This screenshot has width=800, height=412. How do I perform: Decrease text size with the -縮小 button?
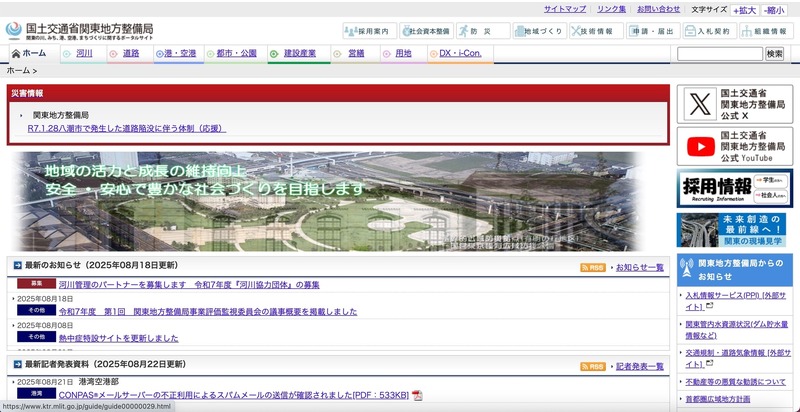[774, 10]
